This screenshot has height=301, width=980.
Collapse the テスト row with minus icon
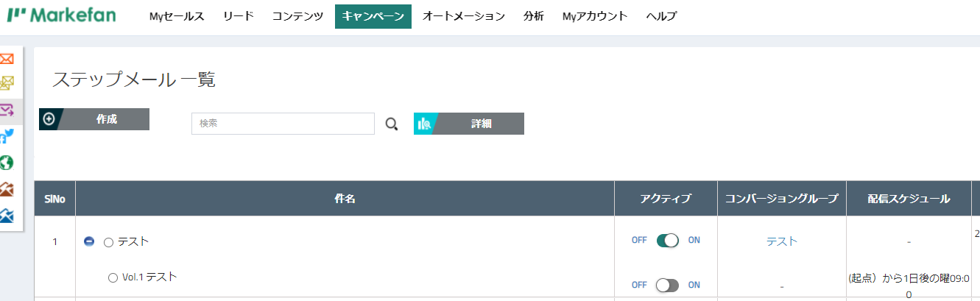(x=89, y=241)
